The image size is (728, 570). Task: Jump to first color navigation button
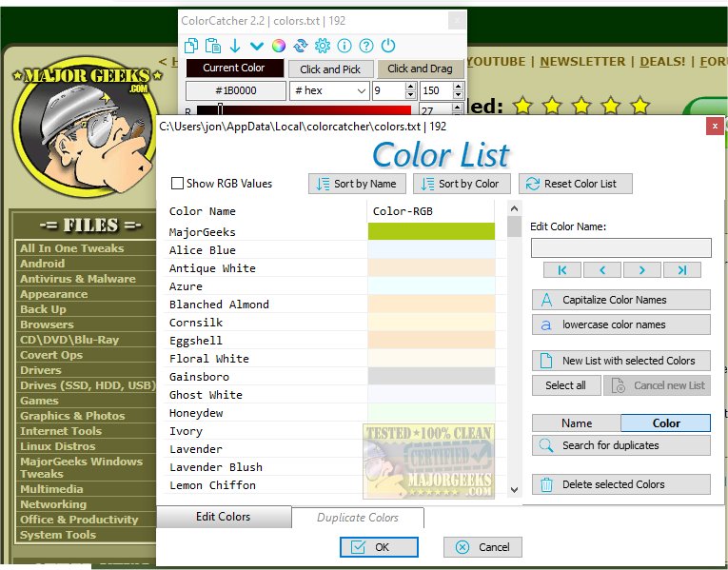[x=561, y=270]
